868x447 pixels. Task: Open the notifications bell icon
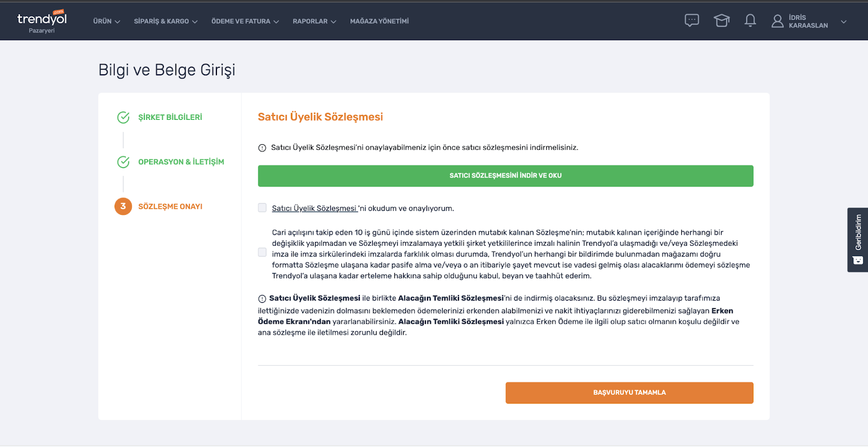(x=750, y=21)
